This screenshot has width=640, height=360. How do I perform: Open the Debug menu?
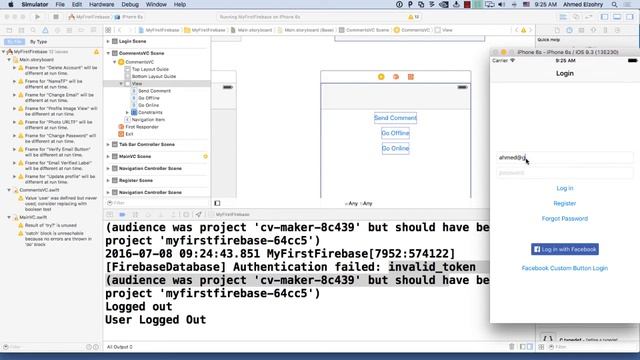130,4
